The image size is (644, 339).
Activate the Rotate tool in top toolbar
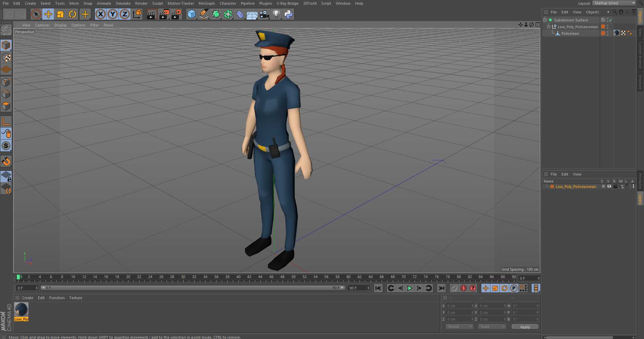point(72,14)
